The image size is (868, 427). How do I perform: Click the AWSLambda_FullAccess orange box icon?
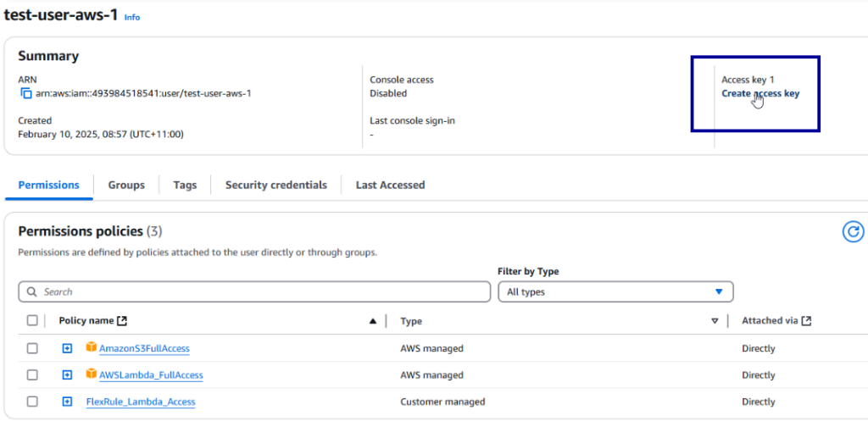pos(92,374)
